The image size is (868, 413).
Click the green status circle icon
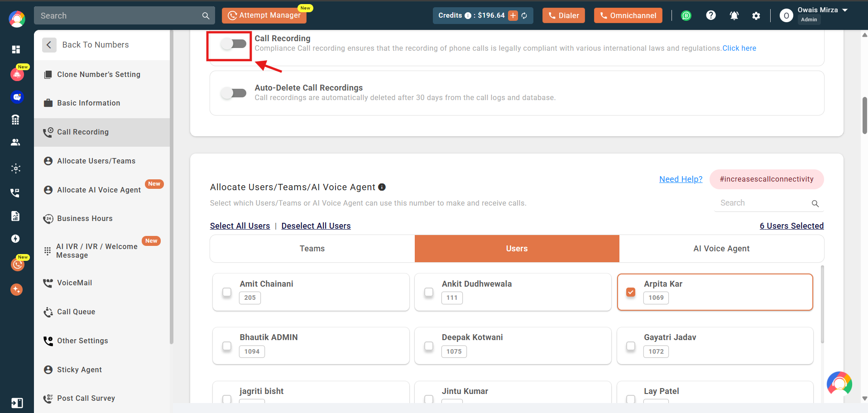[x=686, y=16]
